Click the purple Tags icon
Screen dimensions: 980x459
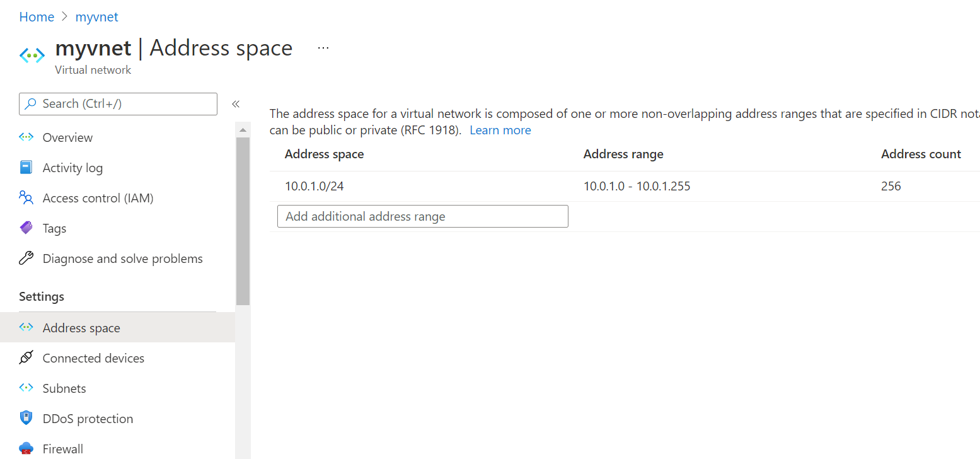(x=26, y=228)
